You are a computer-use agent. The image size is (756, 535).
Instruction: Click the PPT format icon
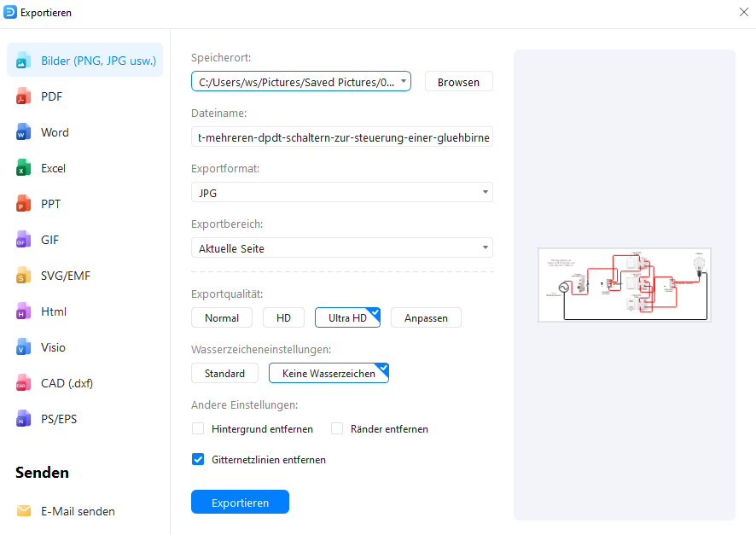[24, 205]
